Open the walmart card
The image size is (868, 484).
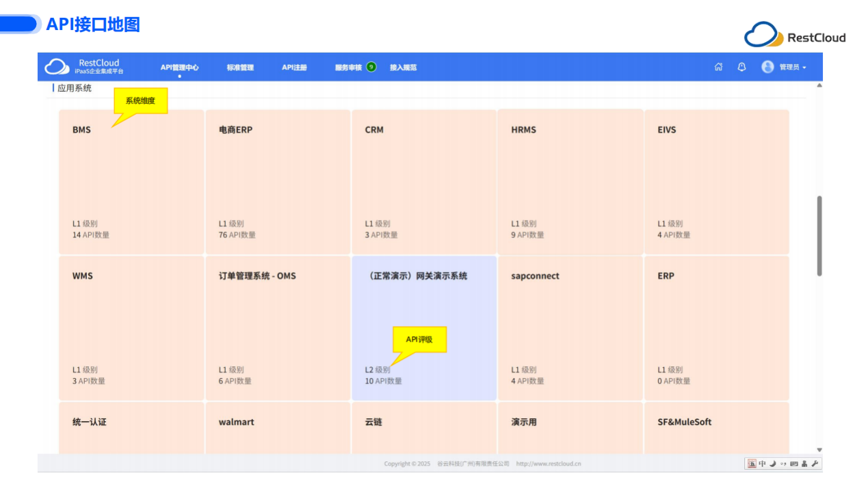[278, 428]
